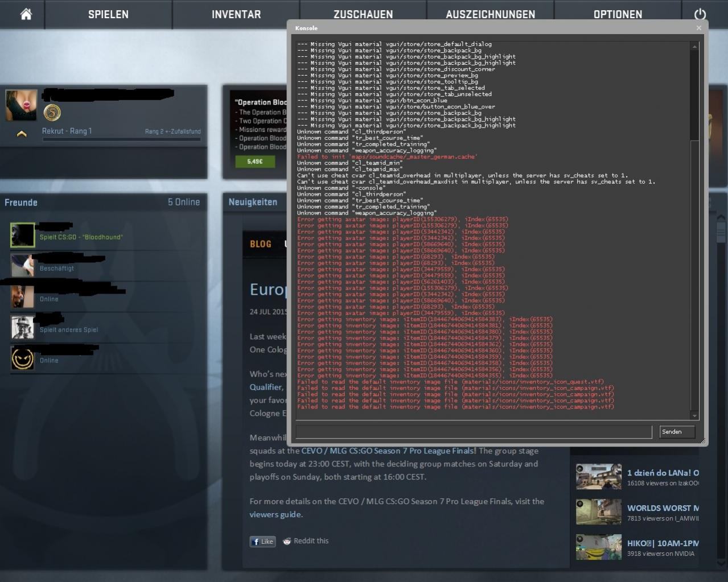Click the HIKO stream title
Image resolution: width=728 pixels, height=582 pixels.
(x=663, y=543)
